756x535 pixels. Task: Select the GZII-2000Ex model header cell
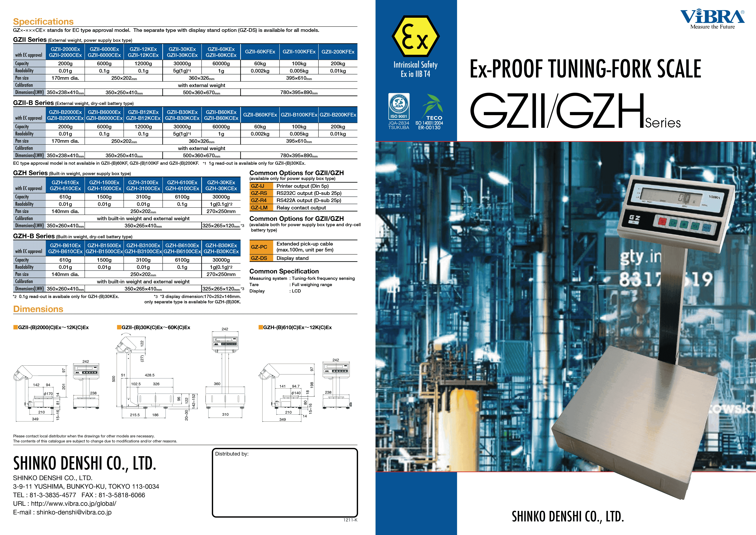pyautogui.click(x=65, y=52)
